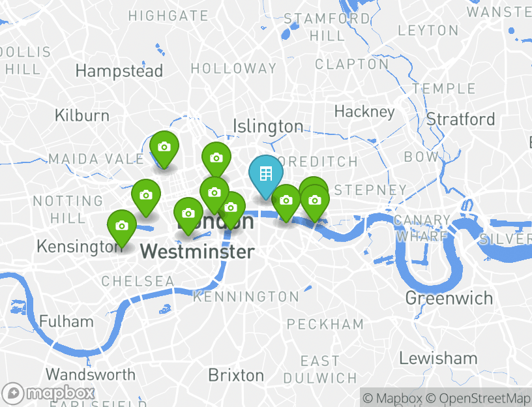532x407 pixels.
Task: Click the blue building marker near Shoreditch
Action: (265, 173)
